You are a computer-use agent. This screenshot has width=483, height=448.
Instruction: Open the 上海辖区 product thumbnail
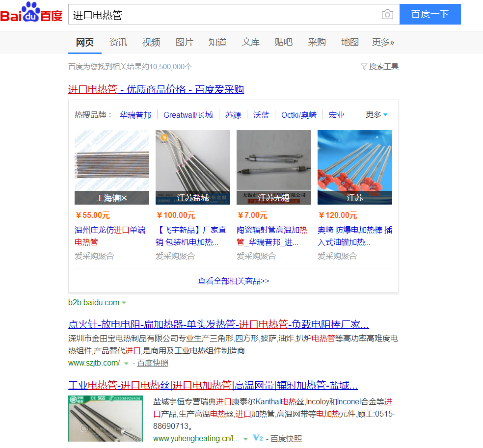coord(112,167)
